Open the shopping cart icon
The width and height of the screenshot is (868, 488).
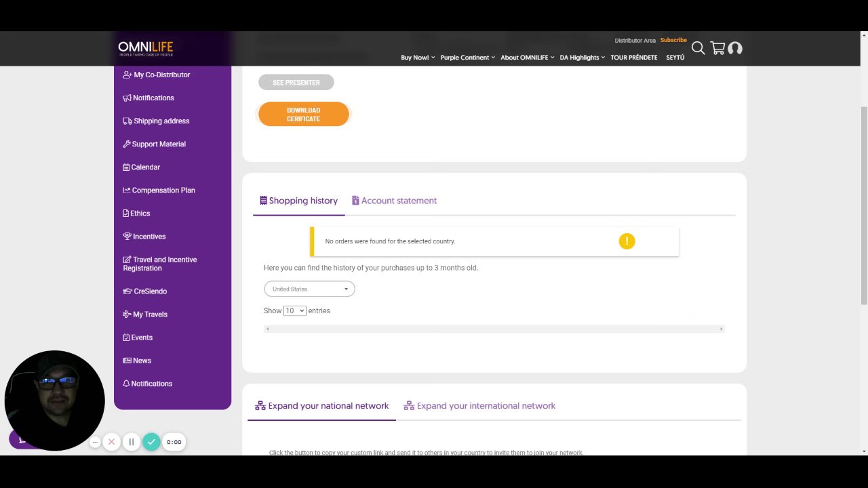click(717, 48)
